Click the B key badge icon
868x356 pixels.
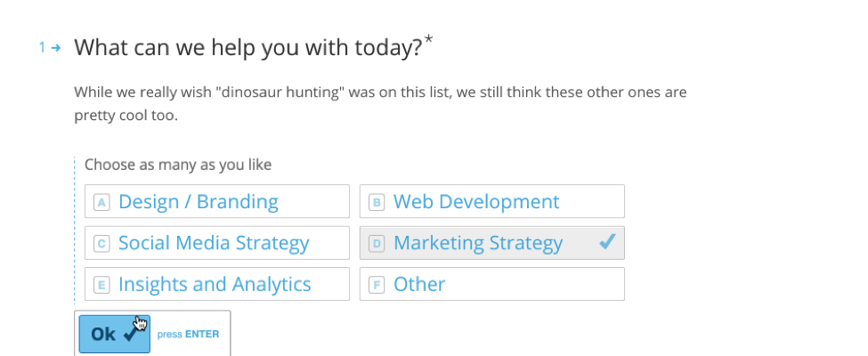(377, 202)
